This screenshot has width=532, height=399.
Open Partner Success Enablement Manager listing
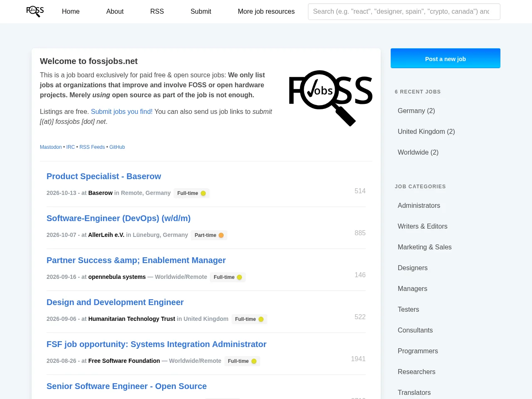[x=136, y=260]
